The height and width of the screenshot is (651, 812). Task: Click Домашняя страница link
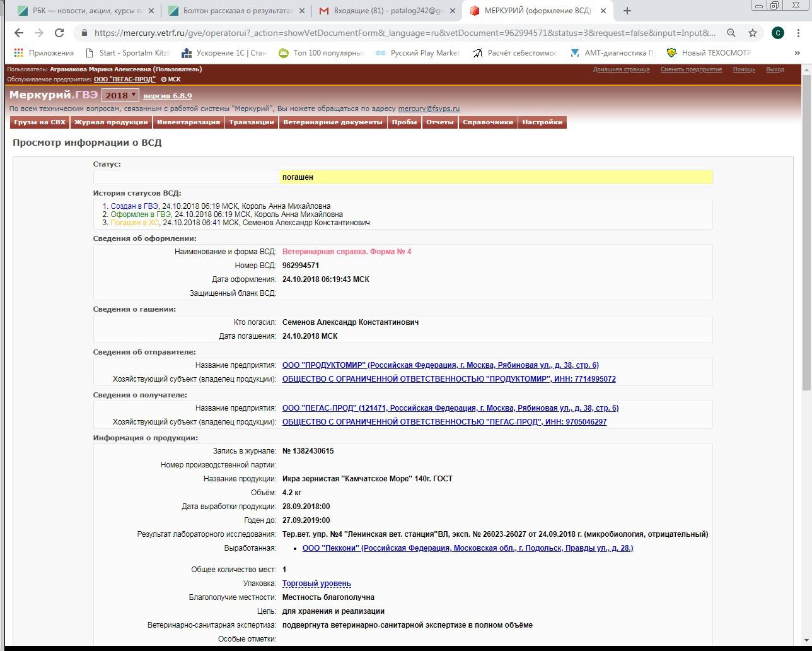(621, 69)
